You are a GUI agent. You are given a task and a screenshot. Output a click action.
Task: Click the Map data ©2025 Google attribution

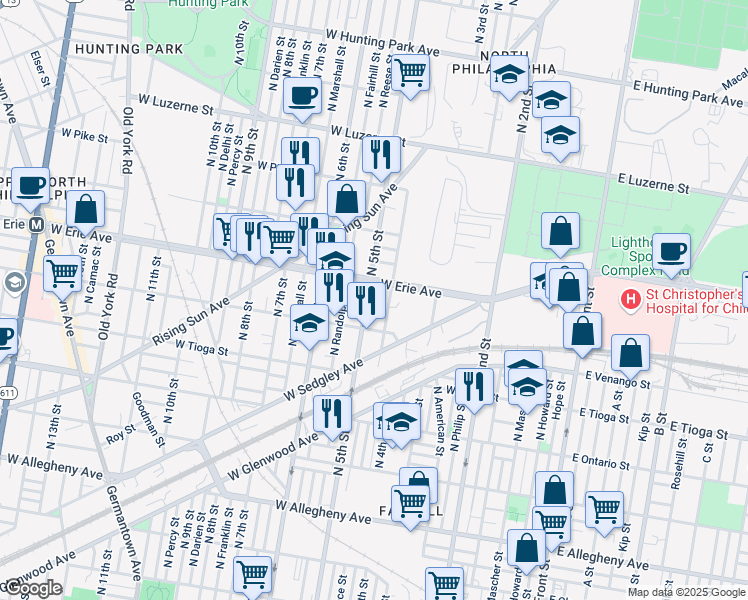click(x=687, y=593)
